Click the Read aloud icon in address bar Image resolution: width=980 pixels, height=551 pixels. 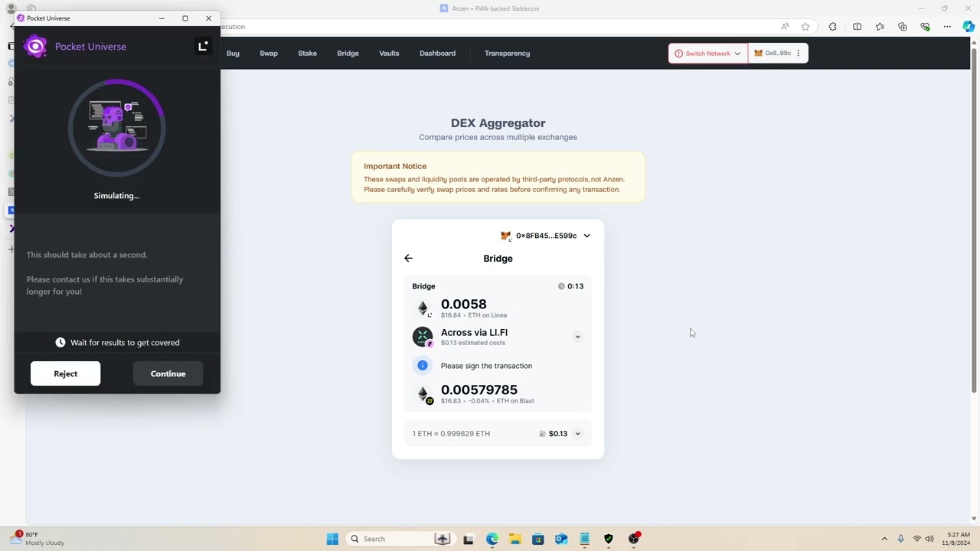click(785, 27)
